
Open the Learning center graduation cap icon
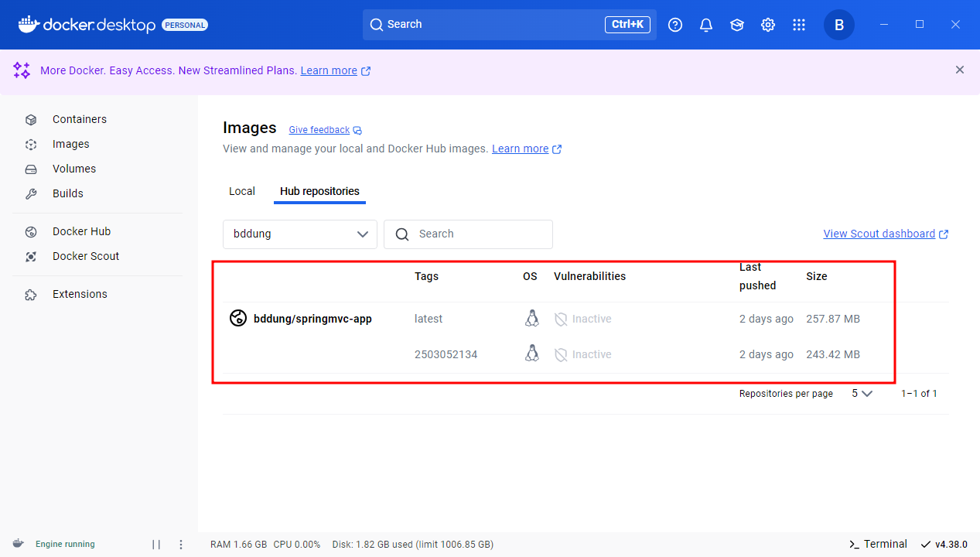[x=737, y=25]
